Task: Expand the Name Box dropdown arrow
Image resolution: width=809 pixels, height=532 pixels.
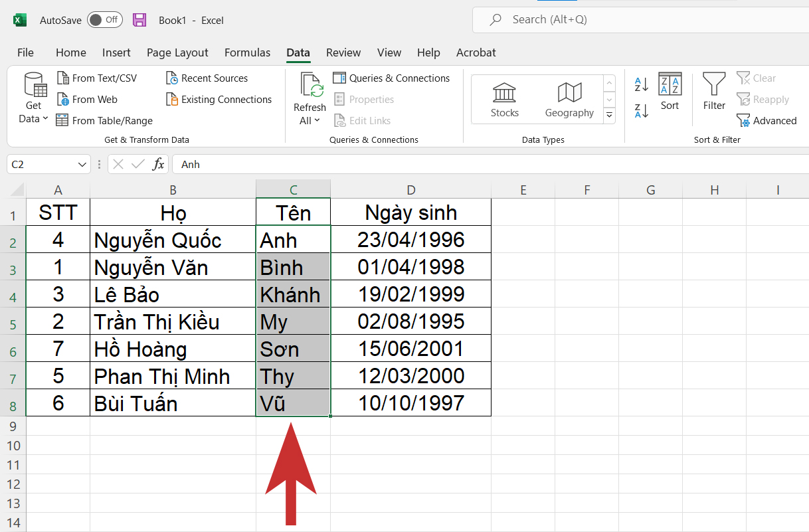Action: (x=82, y=164)
